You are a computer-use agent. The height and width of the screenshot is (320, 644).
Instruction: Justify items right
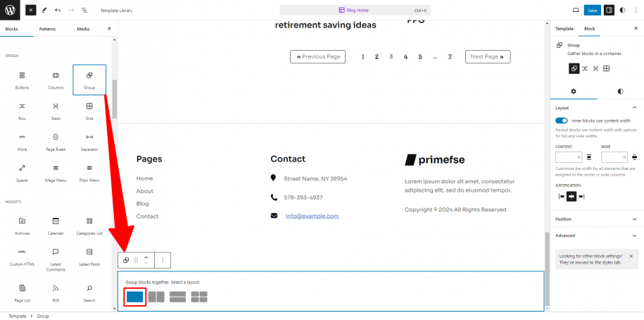(x=581, y=197)
